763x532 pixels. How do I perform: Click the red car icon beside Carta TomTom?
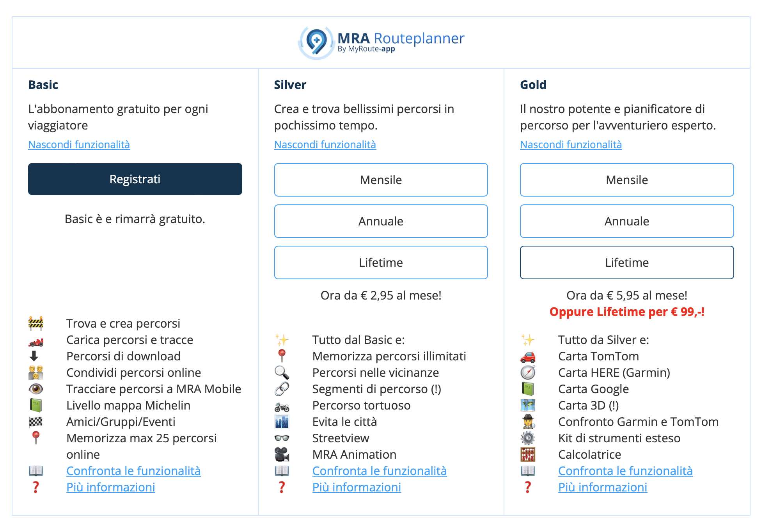coord(528,357)
